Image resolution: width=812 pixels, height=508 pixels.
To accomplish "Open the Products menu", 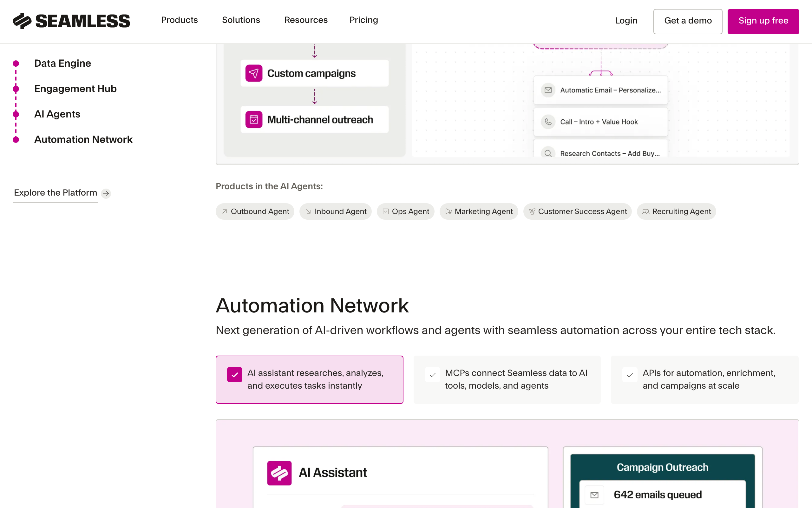I will (180, 20).
